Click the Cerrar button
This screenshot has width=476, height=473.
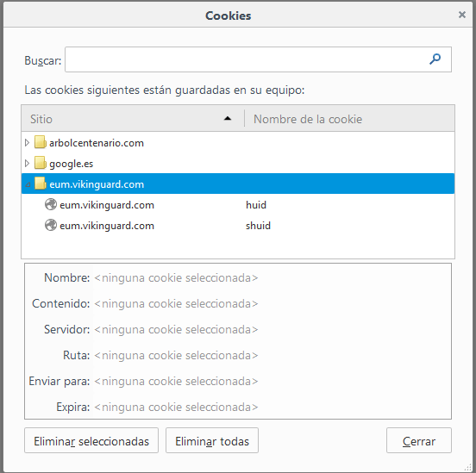419,440
